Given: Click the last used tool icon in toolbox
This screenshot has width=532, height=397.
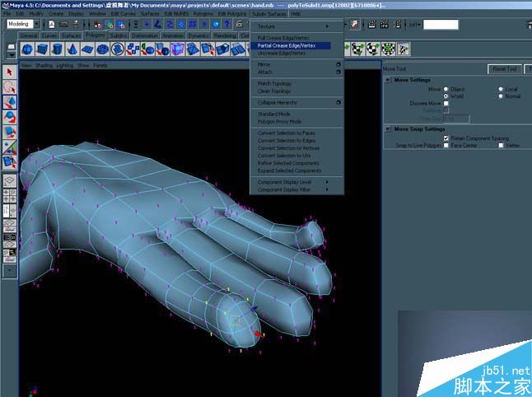Looking at the screenshot, I should coord(10,162).
